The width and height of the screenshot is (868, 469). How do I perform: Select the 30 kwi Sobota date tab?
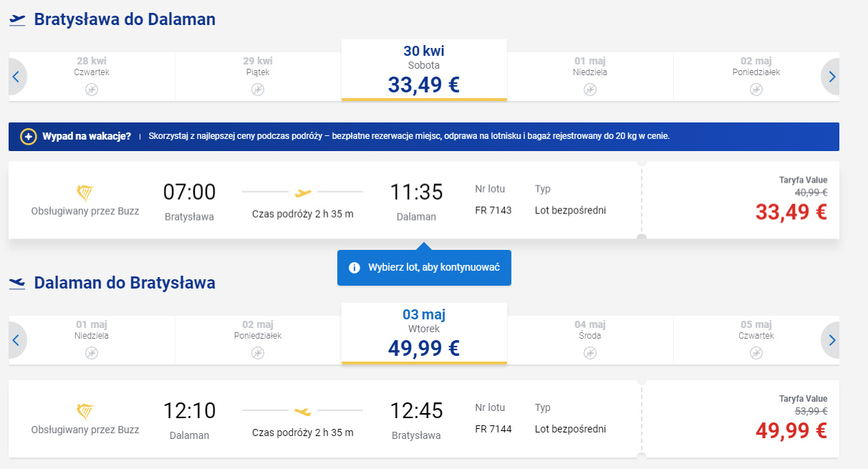pos(424,70)
